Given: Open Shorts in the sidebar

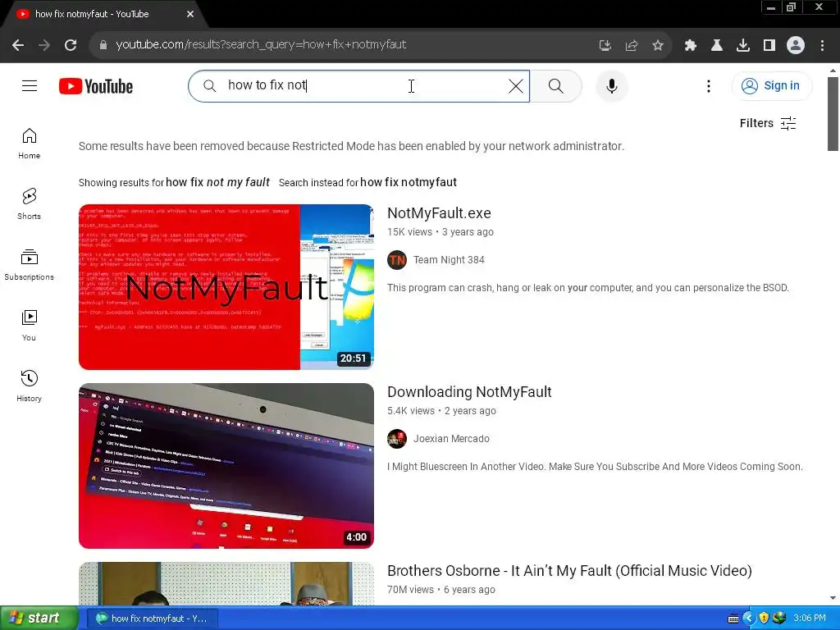Looking at the screenshot, I should click(29, 203).
